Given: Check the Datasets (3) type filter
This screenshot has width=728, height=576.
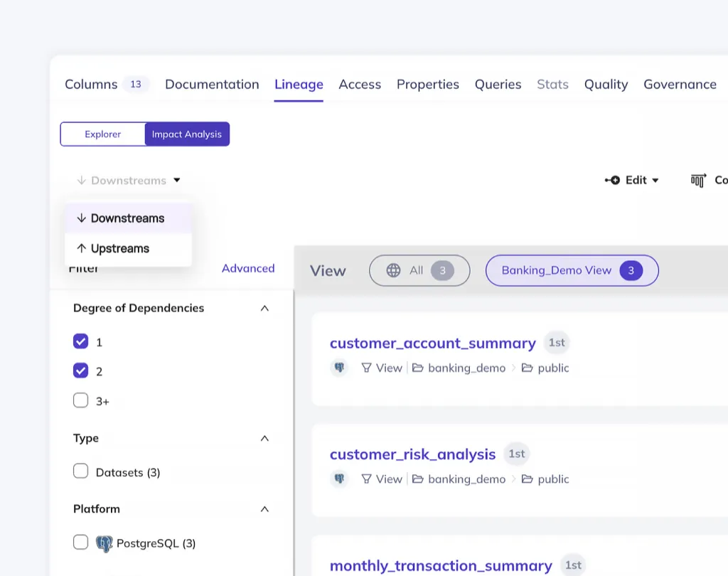Looking at the screenshot, I should (x=81, y=471).
